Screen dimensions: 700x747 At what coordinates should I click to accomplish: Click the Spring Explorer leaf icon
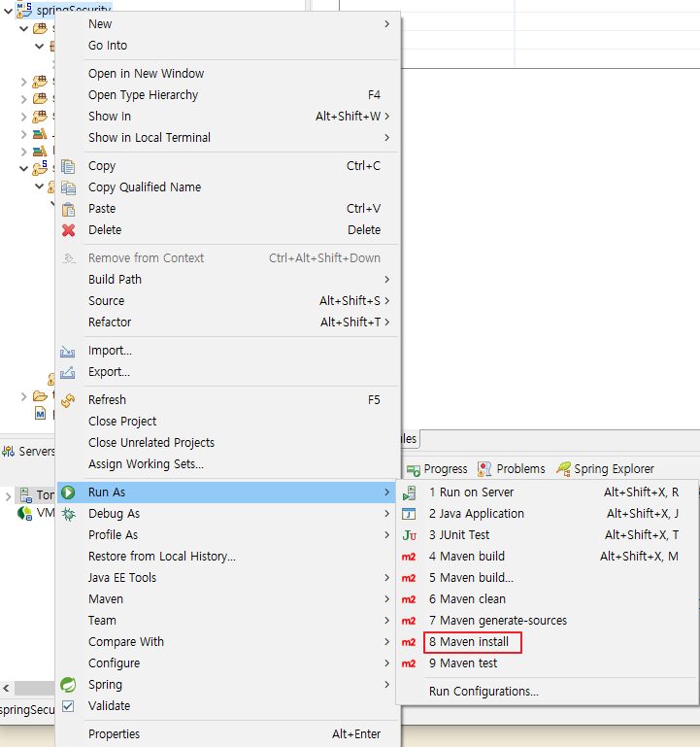563,469
